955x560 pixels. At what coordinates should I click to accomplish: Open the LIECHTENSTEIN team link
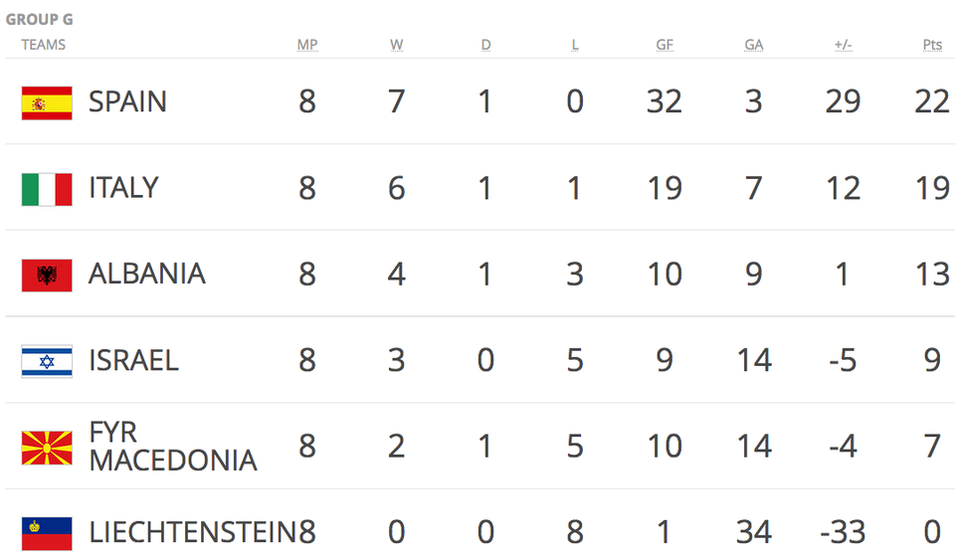[192, 532]
